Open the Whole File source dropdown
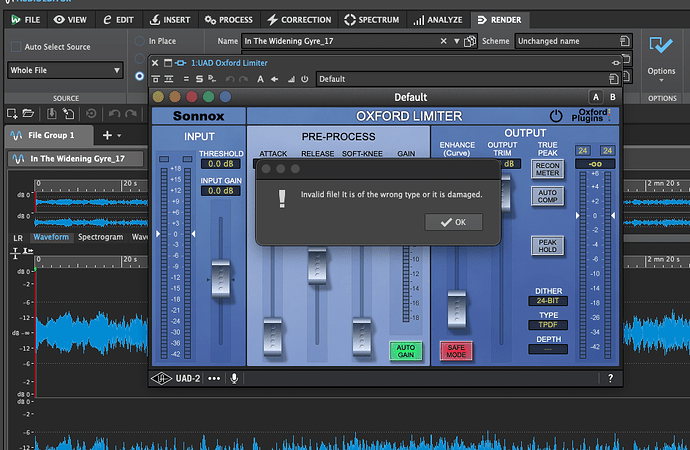The width and height of the screenshot is (690, 450). [64, 72]
